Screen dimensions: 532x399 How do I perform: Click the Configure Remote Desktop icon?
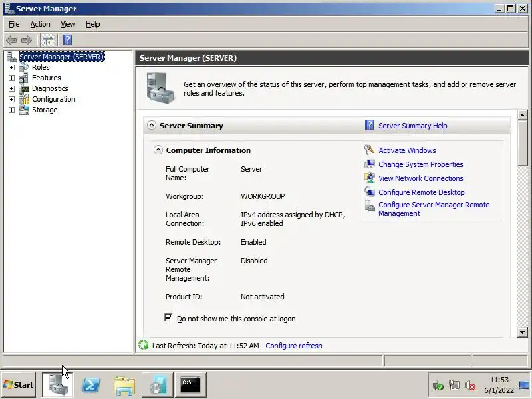pyautogui.click(x=369, y=192)
